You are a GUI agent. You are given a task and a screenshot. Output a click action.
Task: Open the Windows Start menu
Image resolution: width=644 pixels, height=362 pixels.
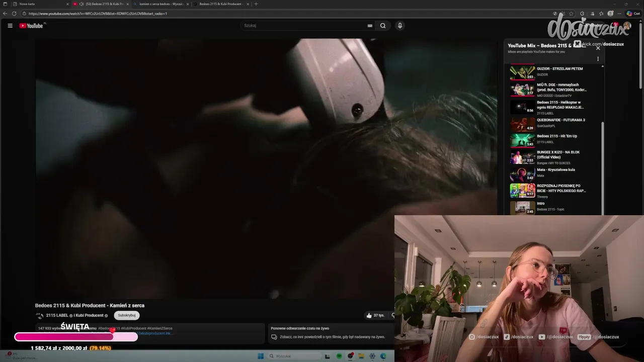coord(261,356)
